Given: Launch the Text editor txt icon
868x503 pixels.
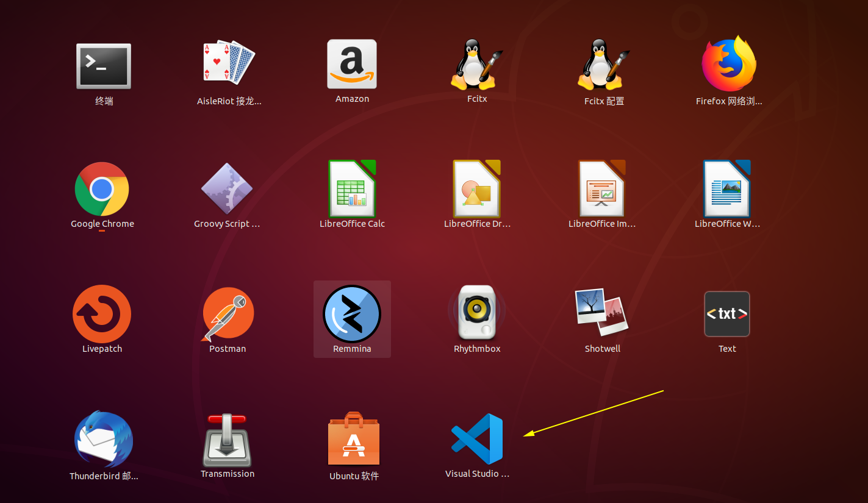Looking at the screenshot, I should [727, 314].
